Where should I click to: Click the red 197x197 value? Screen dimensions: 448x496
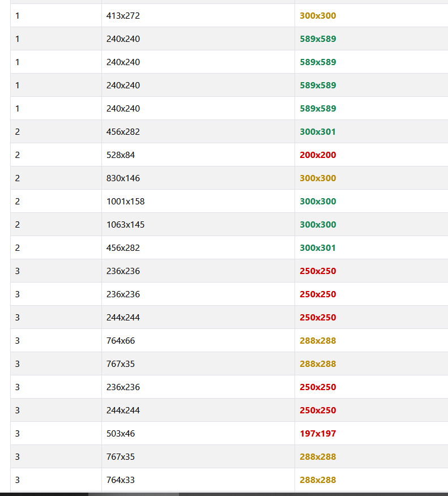(x=318, y=434)
